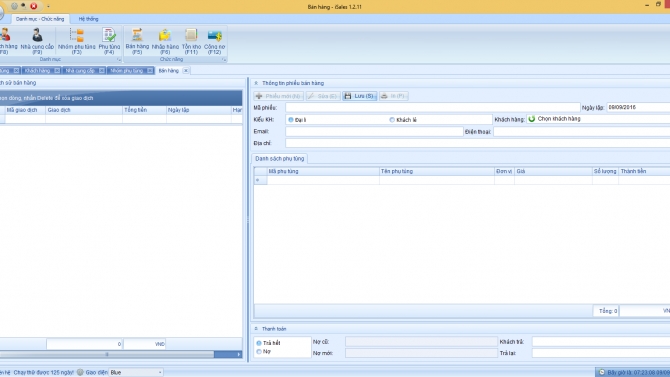Open Nhập hàng (F6) goods import
Viewport: 670px width, 377px height.
[x=165, y=41]
